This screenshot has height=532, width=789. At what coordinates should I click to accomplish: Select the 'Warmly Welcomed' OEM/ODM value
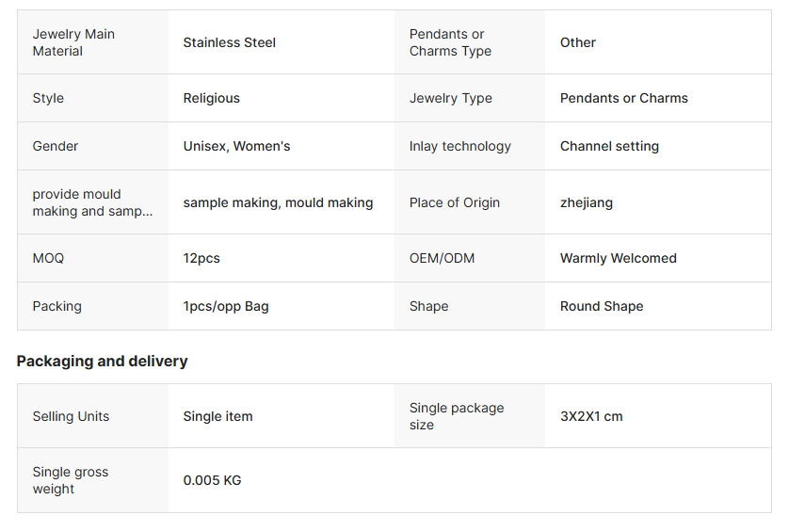(x=618, y=258)
